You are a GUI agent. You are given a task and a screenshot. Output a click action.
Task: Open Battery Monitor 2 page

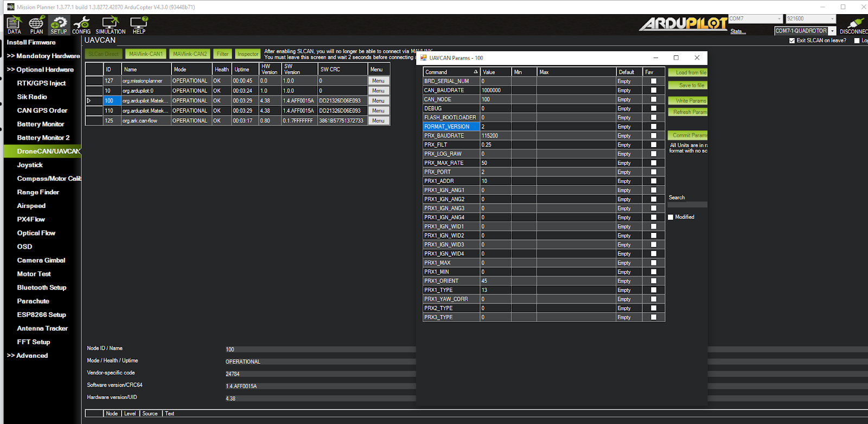pyautogui.click(x=43, y=138)
